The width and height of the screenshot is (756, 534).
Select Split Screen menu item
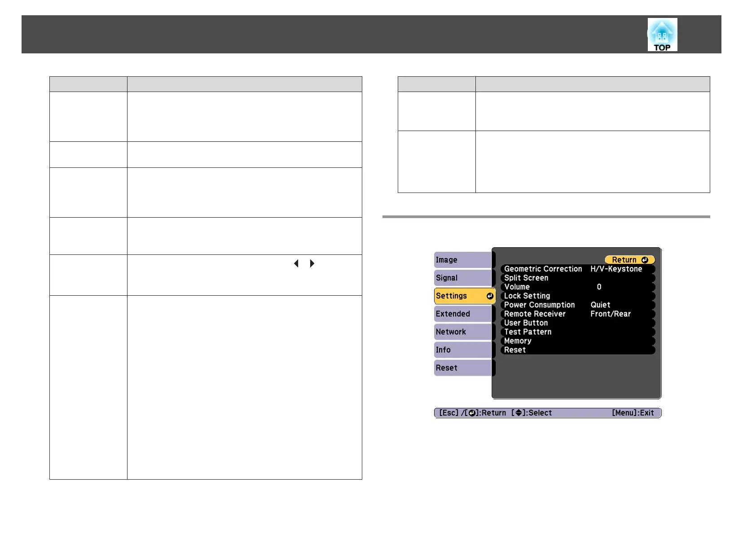578,278
